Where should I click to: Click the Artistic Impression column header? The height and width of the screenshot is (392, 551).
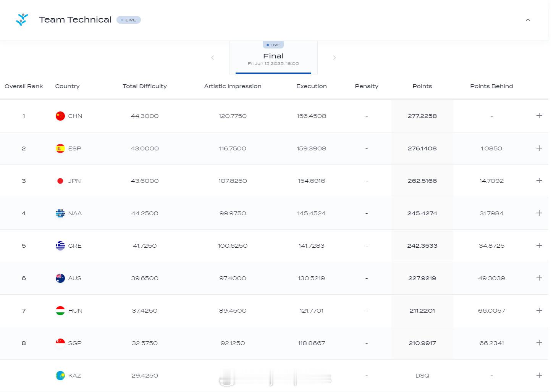(233, 86)
